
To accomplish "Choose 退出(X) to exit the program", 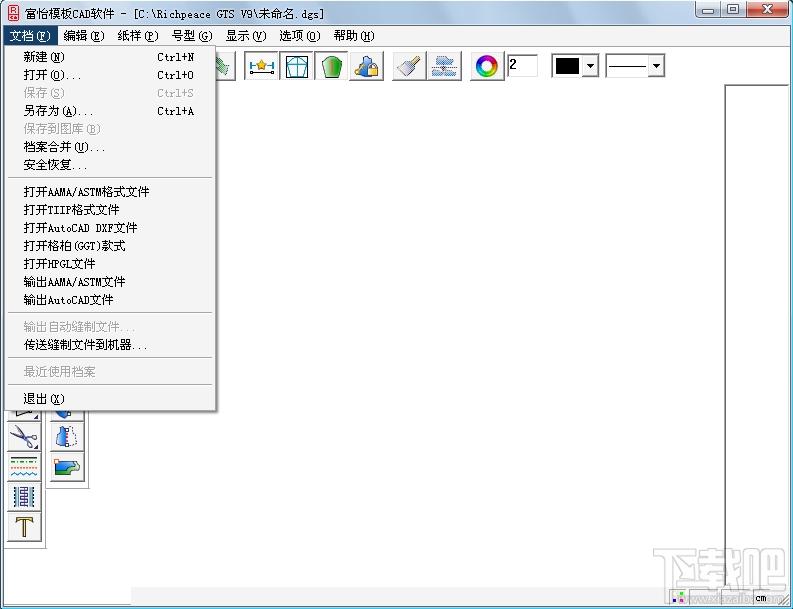I will [110, 399].
